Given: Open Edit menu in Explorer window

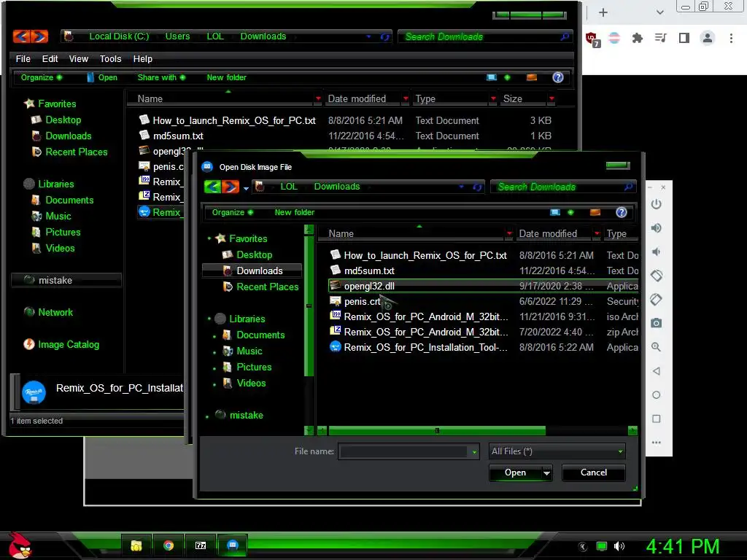Looking at the screenshot, I should [x=50, y=58].
